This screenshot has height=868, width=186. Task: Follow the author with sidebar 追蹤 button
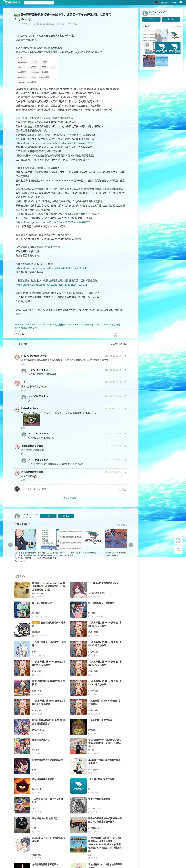(x=151, y=19)
